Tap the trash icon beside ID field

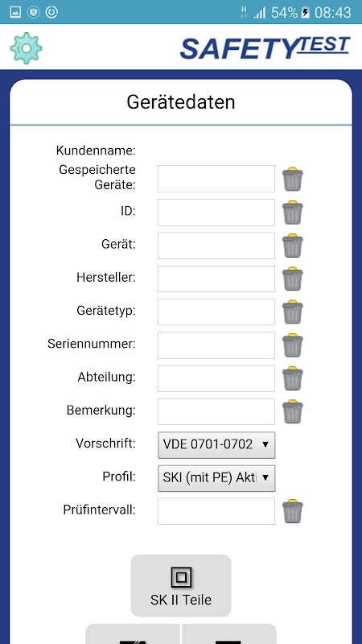pos(292,213)
